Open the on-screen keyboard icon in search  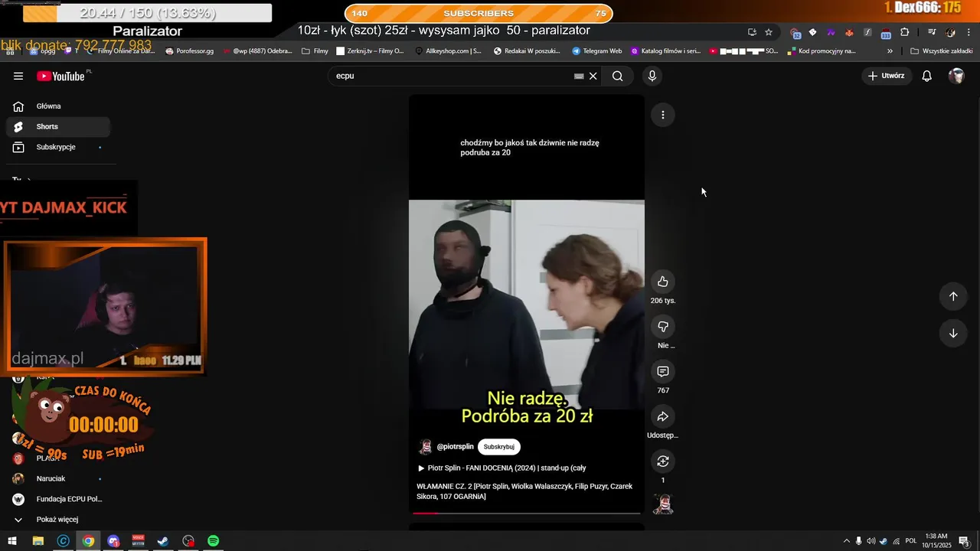(x=579, y=76)
